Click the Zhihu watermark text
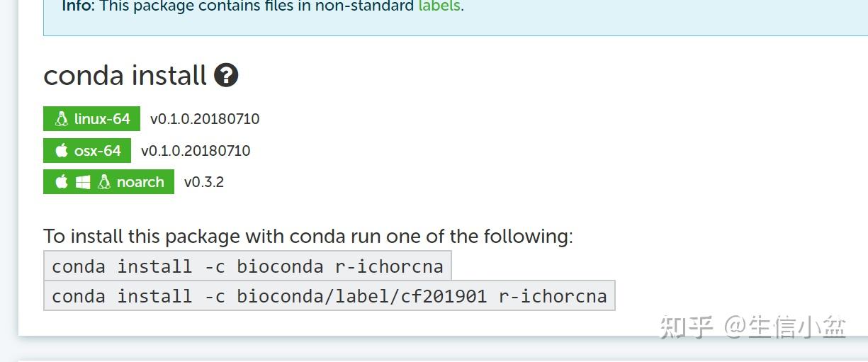Viewport: 868px width, 362px height. [x=753, y=327]
